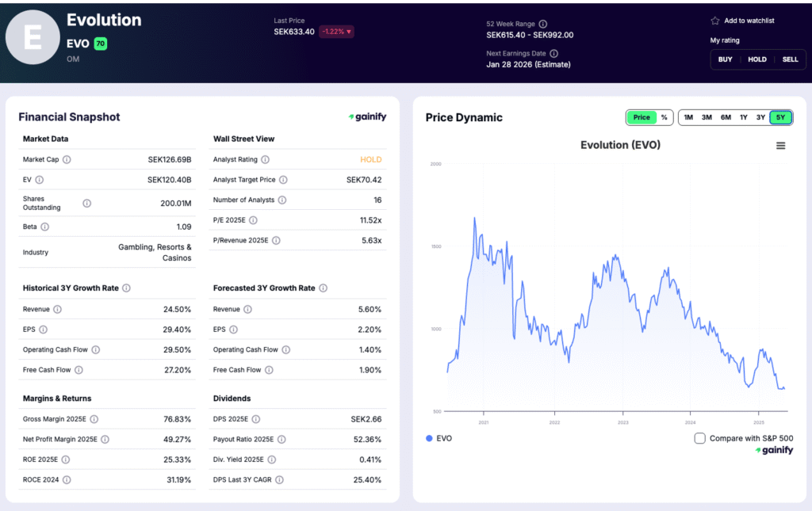Viewport: 812px width, 511px height.
Task: Switch to the 1Y timeframe
Action: point(743,116)
